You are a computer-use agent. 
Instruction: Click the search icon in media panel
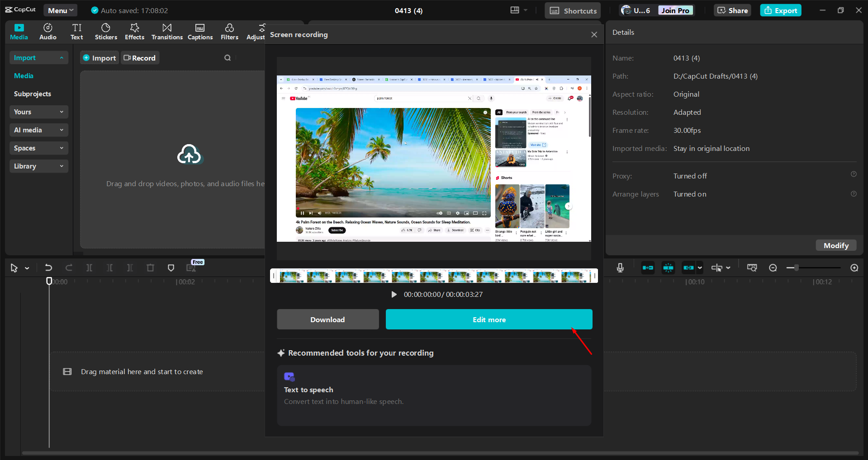(x=228, y=58)
